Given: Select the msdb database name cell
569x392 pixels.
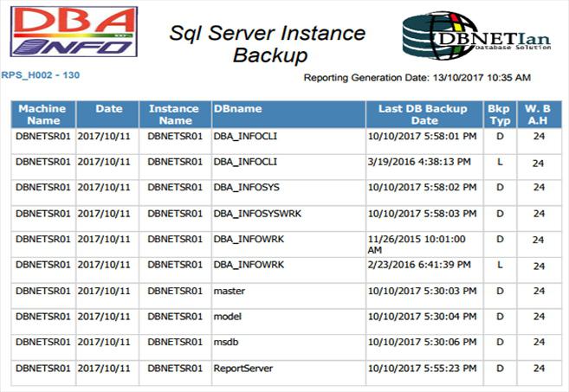Looking at the screenshot, I should (x=226, y=343).
